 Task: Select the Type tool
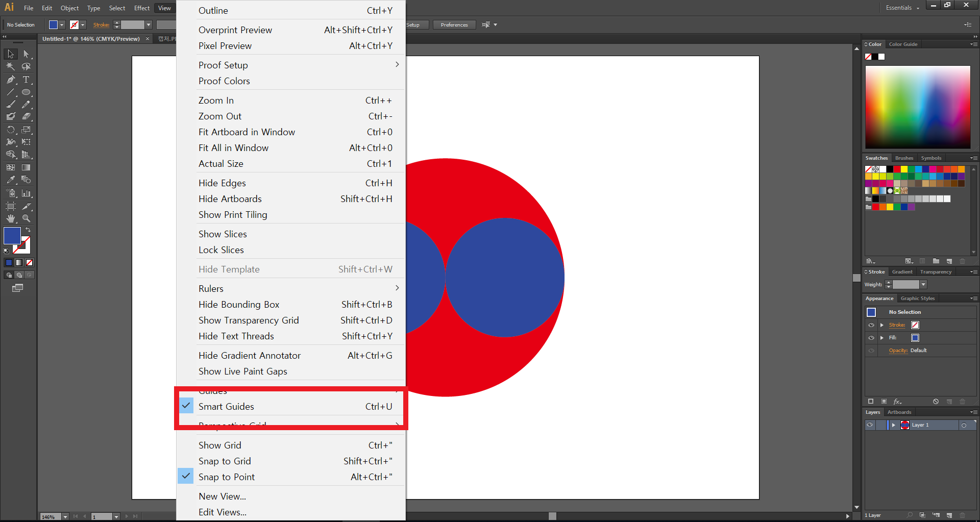[x=26, y=80]
